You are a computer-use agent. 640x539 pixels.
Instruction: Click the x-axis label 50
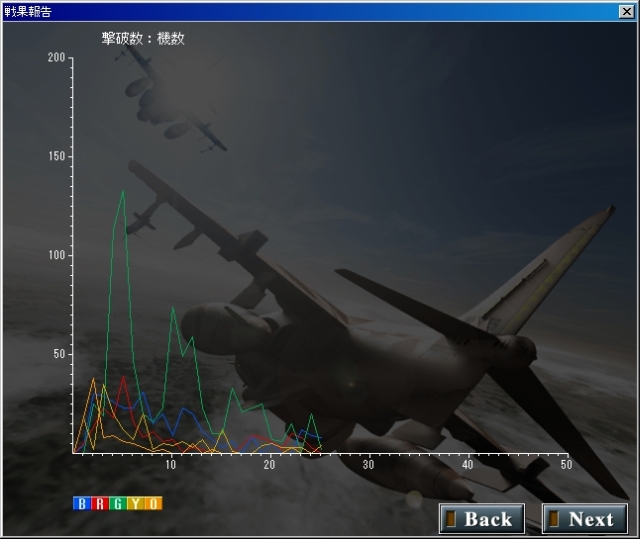pos(566,464)
